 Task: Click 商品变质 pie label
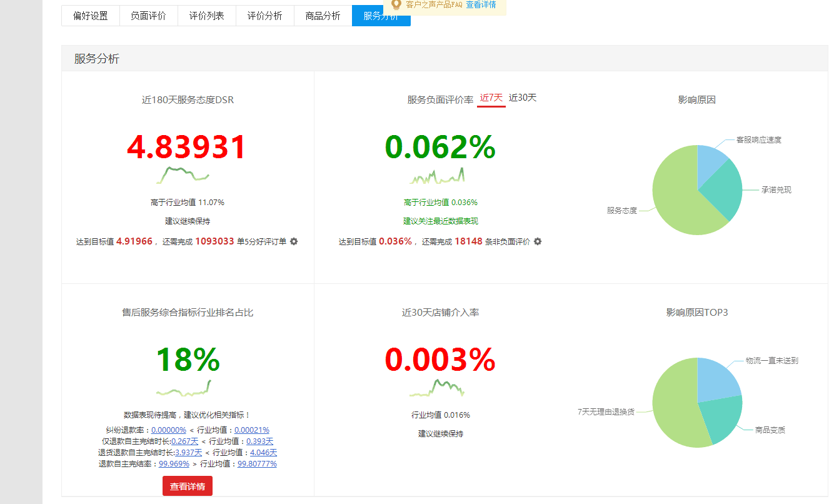(x=770, y=430)
